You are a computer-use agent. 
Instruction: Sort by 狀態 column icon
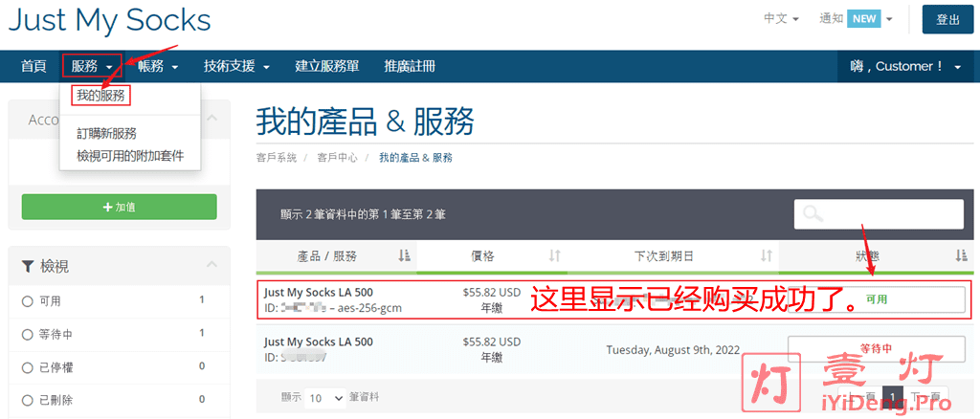pos(961,255)
